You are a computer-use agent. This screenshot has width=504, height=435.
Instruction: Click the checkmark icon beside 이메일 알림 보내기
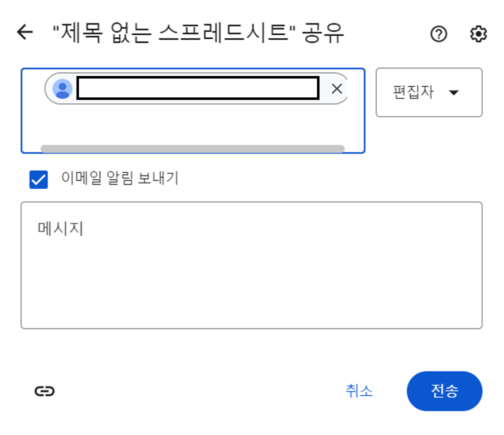pyautogui.click(x=39, y=179)
